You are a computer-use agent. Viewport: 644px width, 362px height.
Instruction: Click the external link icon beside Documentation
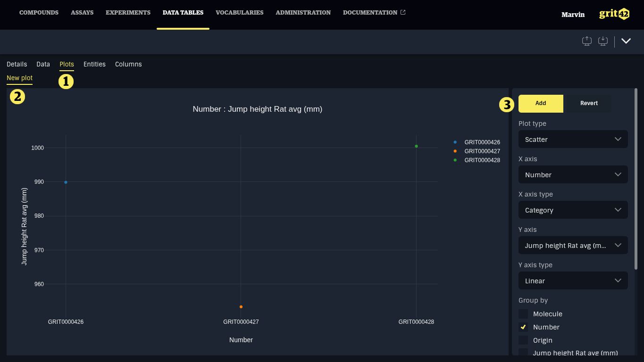tap(403, 13)
